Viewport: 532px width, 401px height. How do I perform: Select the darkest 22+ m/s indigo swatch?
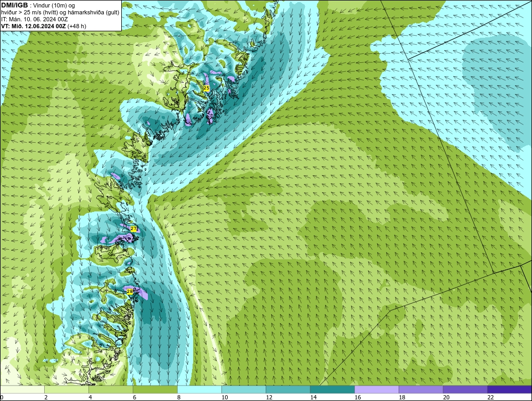tap(509, 389)
